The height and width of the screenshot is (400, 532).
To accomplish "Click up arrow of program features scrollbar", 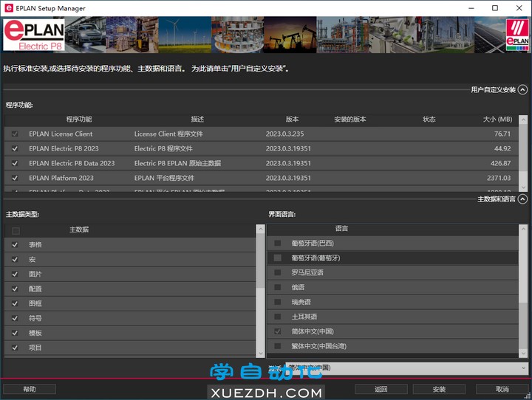I will coord(524,120).
